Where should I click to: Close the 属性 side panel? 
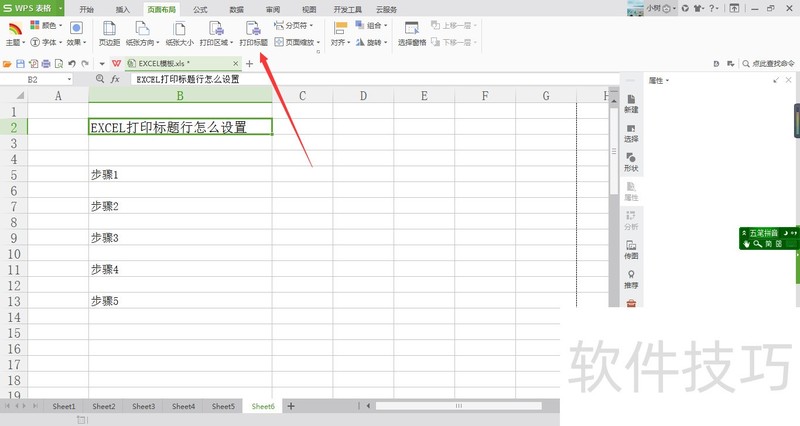(x=788, y=80)
